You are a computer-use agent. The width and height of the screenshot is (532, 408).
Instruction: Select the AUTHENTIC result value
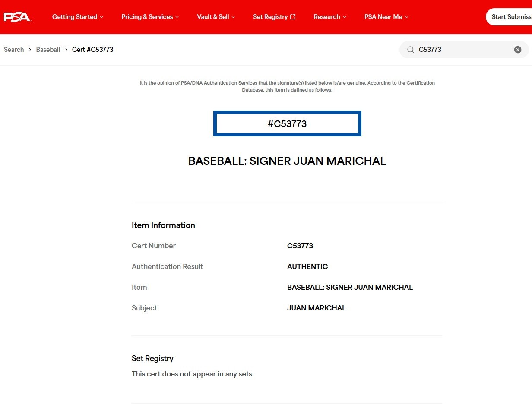(307, 266)
